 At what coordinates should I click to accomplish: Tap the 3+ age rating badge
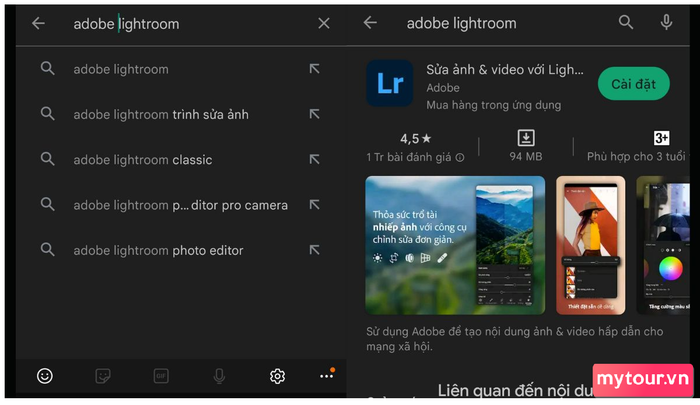pyautogui.click(x=661, y=138)
